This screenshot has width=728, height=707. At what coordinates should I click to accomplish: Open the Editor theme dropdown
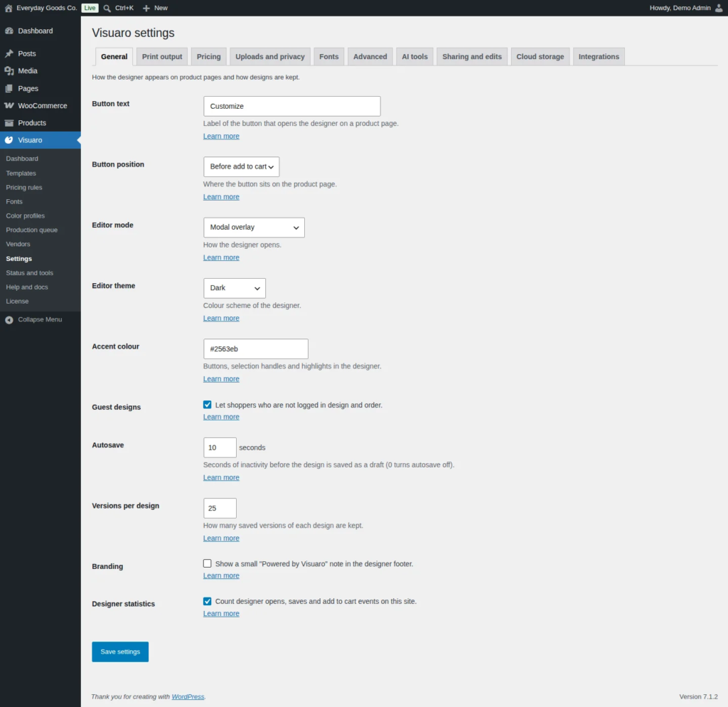coord(235,288)
